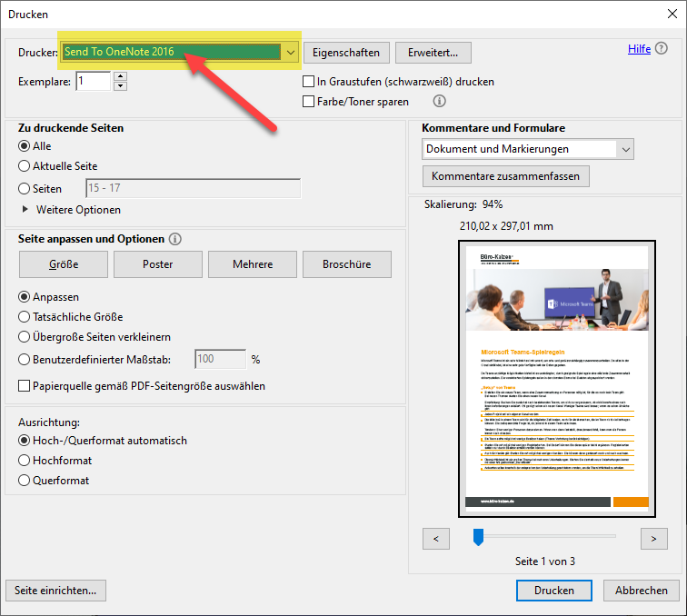Increase Exemplare with the up arrow
Screen dimensions: 687x616
click(x=120, y=75)
